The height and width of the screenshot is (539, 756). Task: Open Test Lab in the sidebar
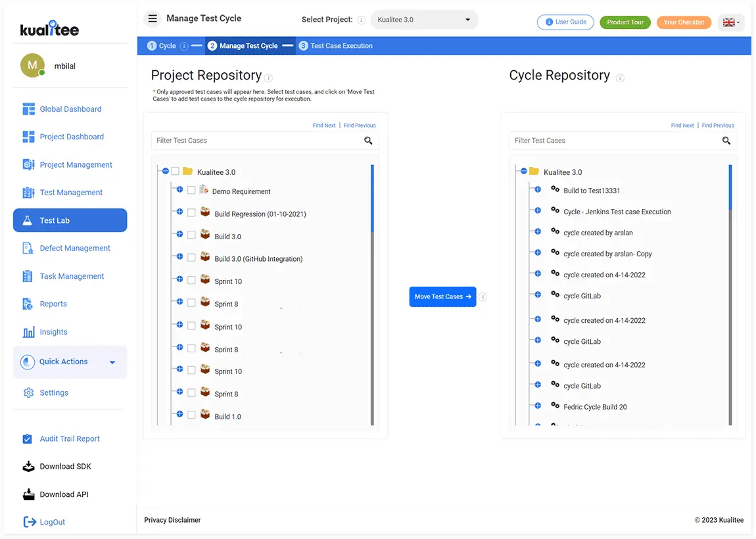pos(70,220)
